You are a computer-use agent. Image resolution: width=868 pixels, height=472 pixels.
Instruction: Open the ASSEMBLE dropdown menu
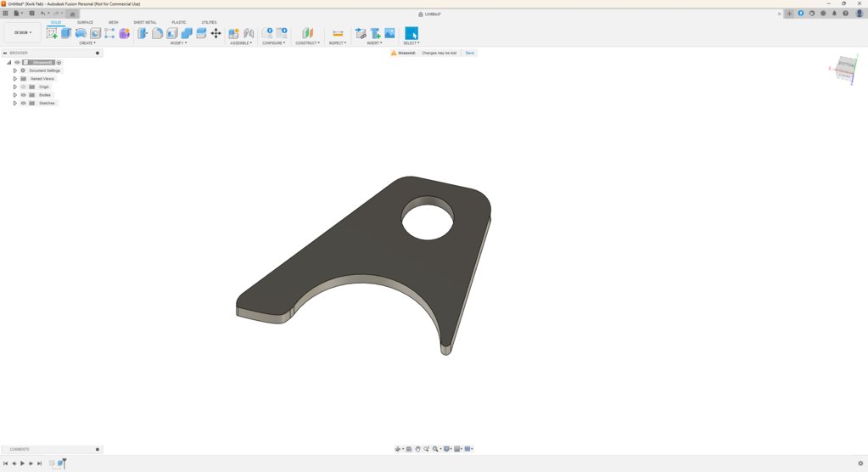241,43
